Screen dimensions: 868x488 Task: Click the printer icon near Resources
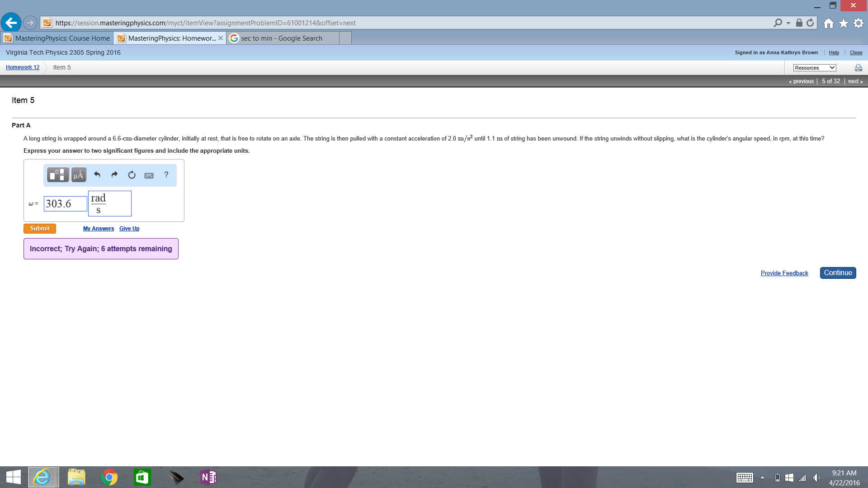858,68
